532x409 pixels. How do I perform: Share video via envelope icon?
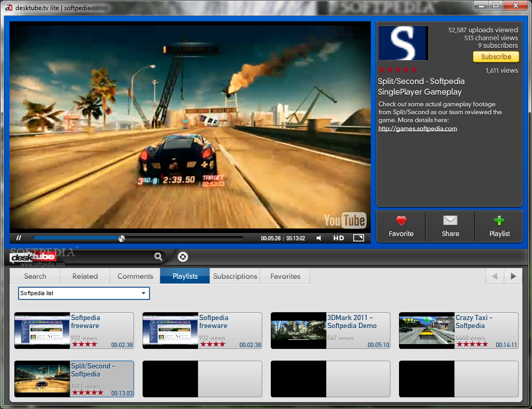pos(450,227)
